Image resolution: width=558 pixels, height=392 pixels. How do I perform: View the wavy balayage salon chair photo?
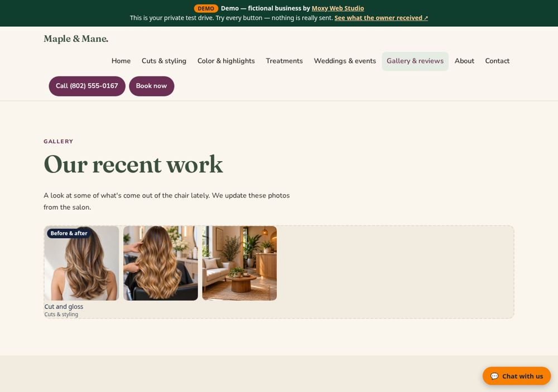coord(161,263)
